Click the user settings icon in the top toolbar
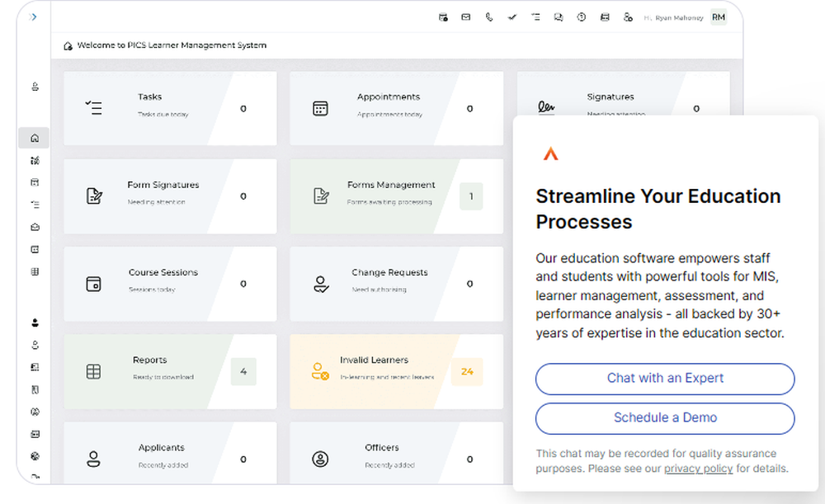The height and width of the screenshot is (504, 825). click(x=627, y=16)
